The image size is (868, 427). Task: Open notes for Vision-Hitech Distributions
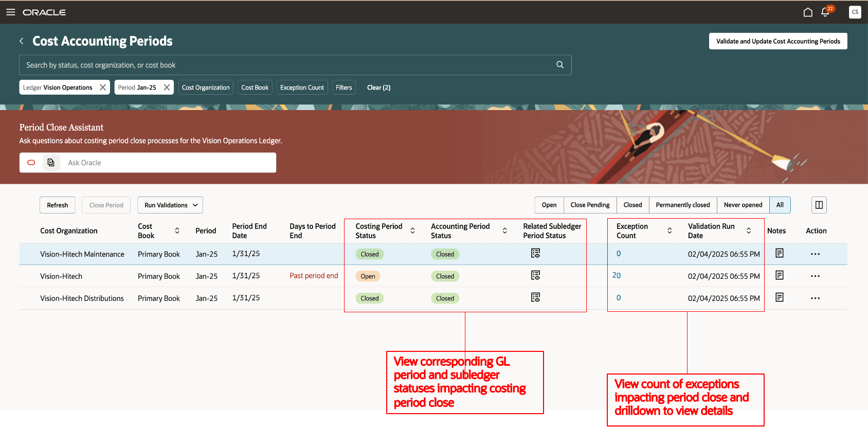pos(780,297)
